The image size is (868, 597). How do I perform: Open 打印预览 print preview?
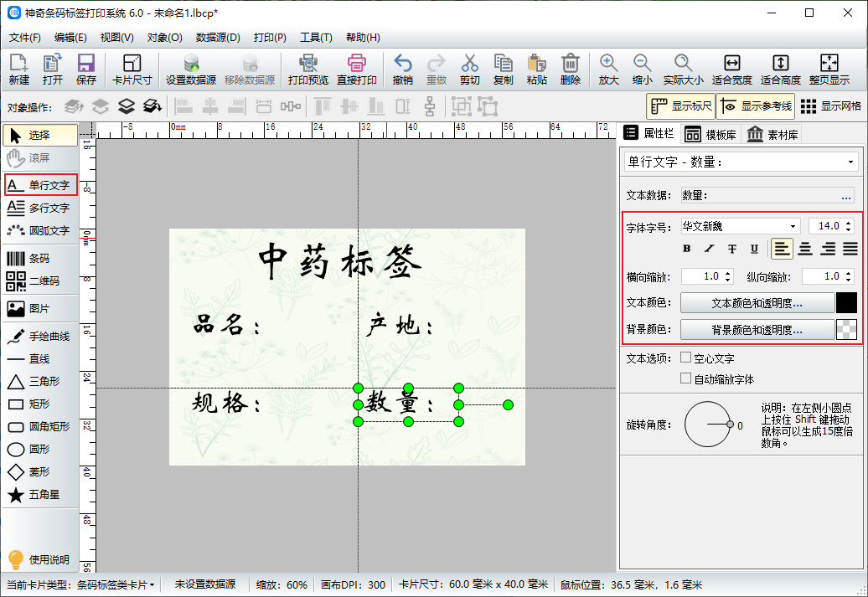[307, 69]
